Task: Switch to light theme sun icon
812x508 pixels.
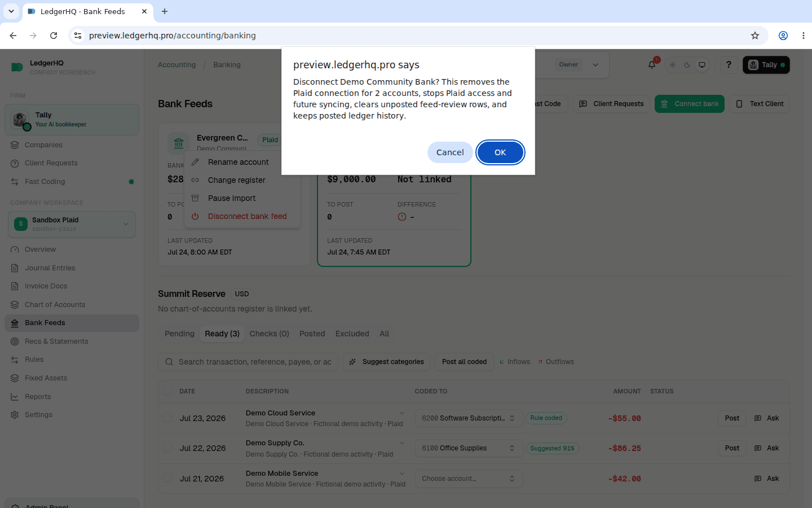Action: (x=673, y=65)
